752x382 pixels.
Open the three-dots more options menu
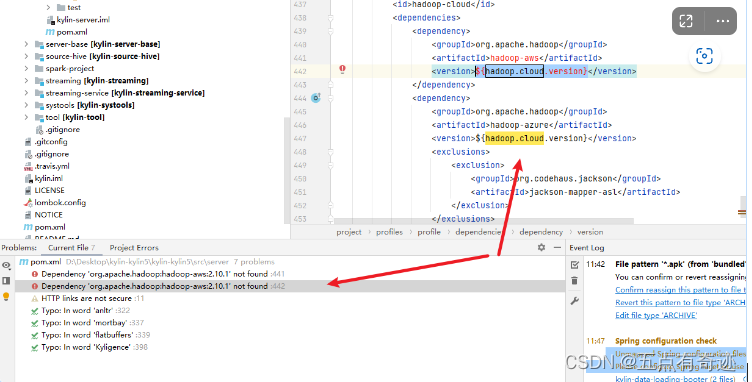point(722,21)
